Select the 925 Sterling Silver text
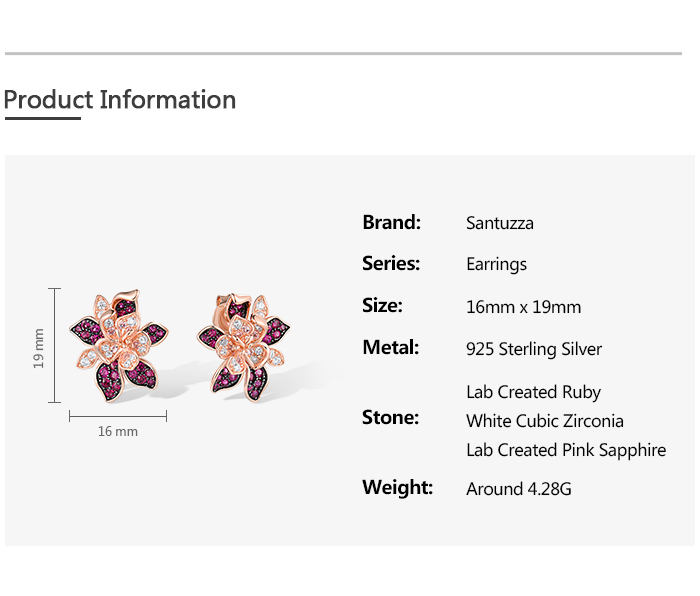Image resolution: width=700 pixels, height=596 pixels. pos(534,349)
